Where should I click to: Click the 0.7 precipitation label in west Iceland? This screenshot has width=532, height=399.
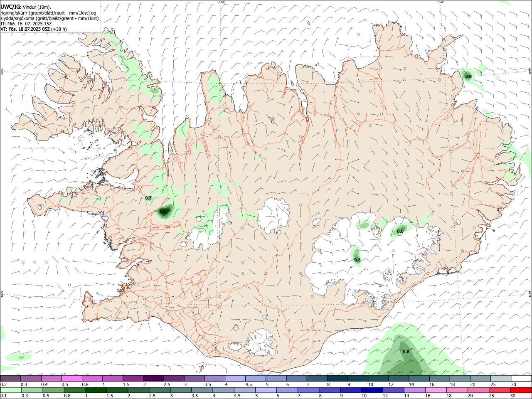148,198
